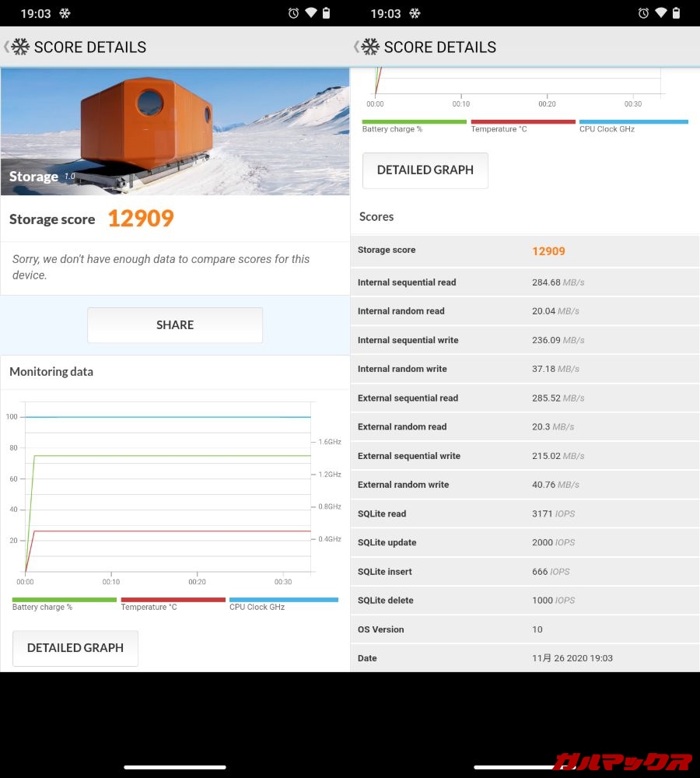Select red Temperature °C legend in left chart
Viewport: 700px width, 778px height.
coord(173,604)
